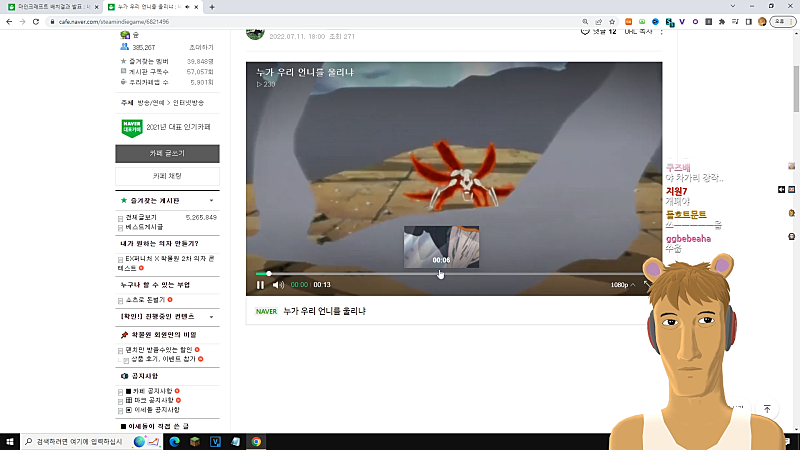Image resolution: width=800 pixels, height=450 pixels.
Task: Reload the current page
Action: 36,21
